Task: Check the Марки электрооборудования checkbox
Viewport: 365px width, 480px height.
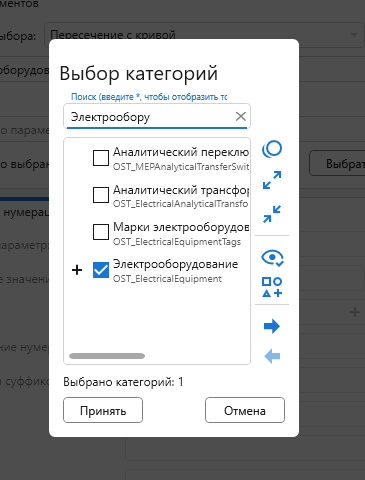Action: point(101,232)
